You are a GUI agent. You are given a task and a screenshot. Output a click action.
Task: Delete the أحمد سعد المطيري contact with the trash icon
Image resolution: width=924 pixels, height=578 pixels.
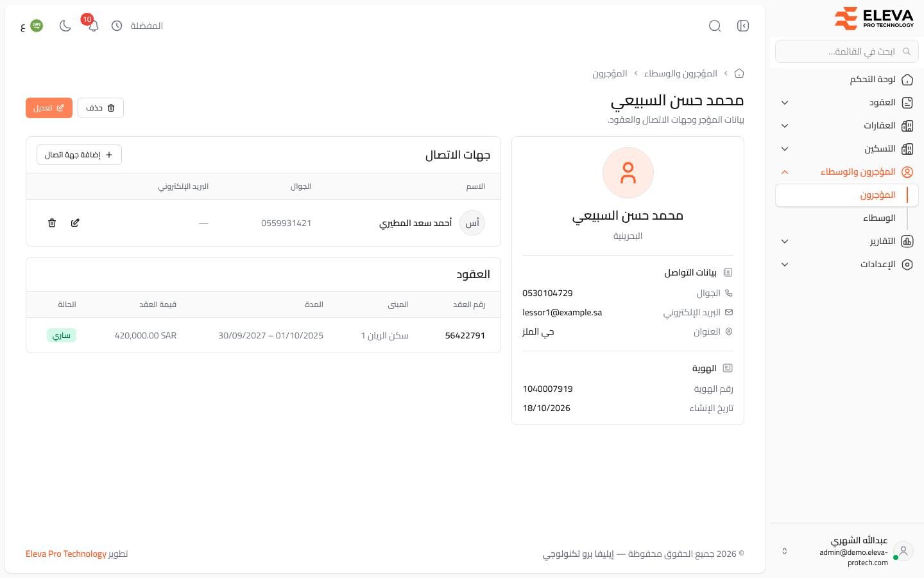(52, 223)
